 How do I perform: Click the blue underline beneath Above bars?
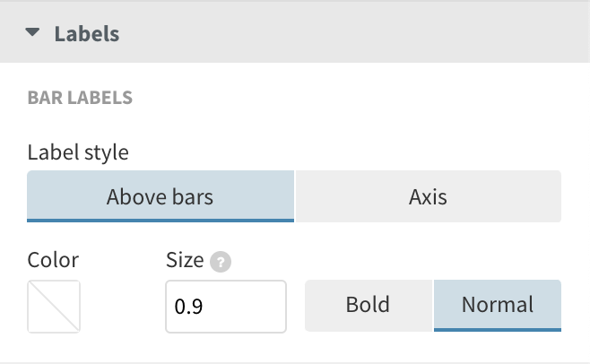point(161,221)
